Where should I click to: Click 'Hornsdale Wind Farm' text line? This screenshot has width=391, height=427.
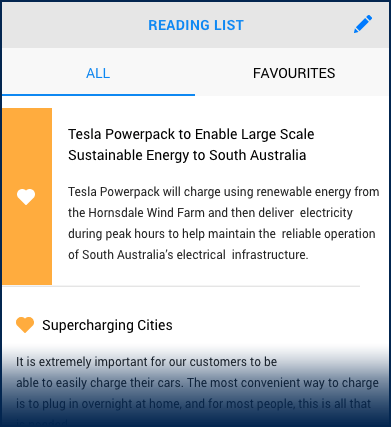[210, 213]
